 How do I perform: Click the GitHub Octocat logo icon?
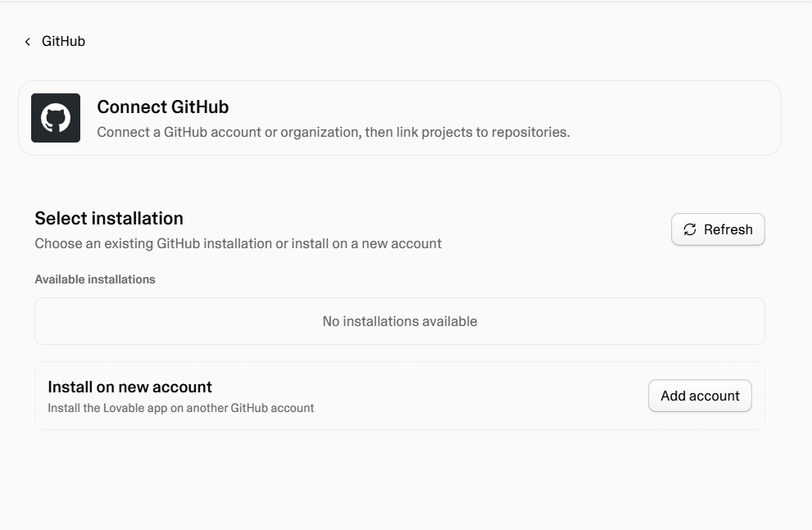[x=56, y=118]
